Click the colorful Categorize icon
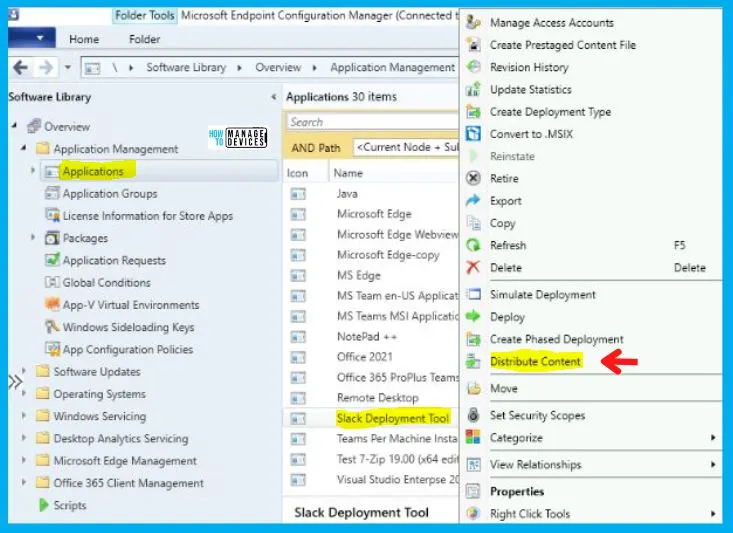 click(x=473, y=437)
